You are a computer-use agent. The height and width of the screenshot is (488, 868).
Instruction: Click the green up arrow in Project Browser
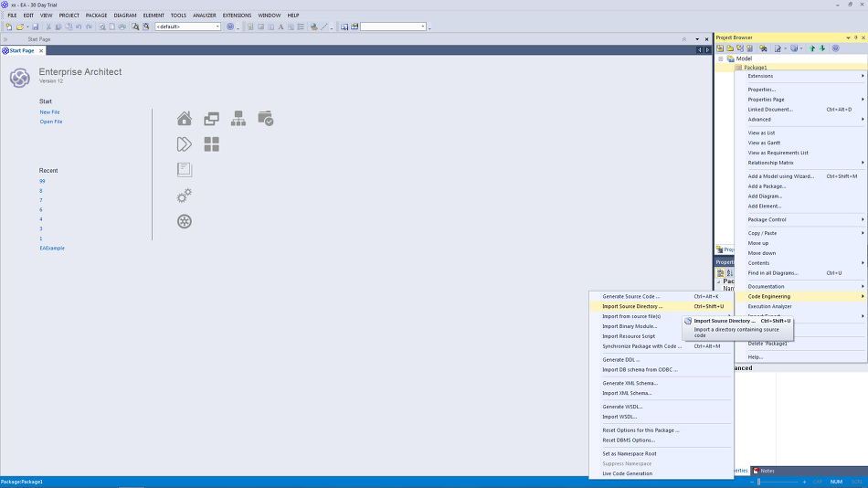[x=812, y=48]
